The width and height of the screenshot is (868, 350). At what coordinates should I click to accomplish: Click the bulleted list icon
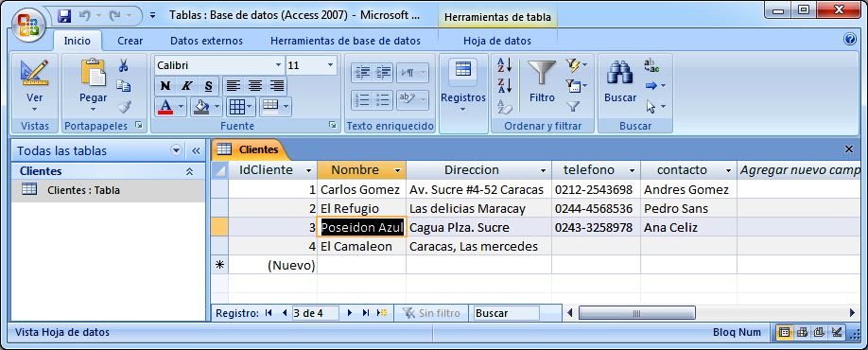[383, 99]
